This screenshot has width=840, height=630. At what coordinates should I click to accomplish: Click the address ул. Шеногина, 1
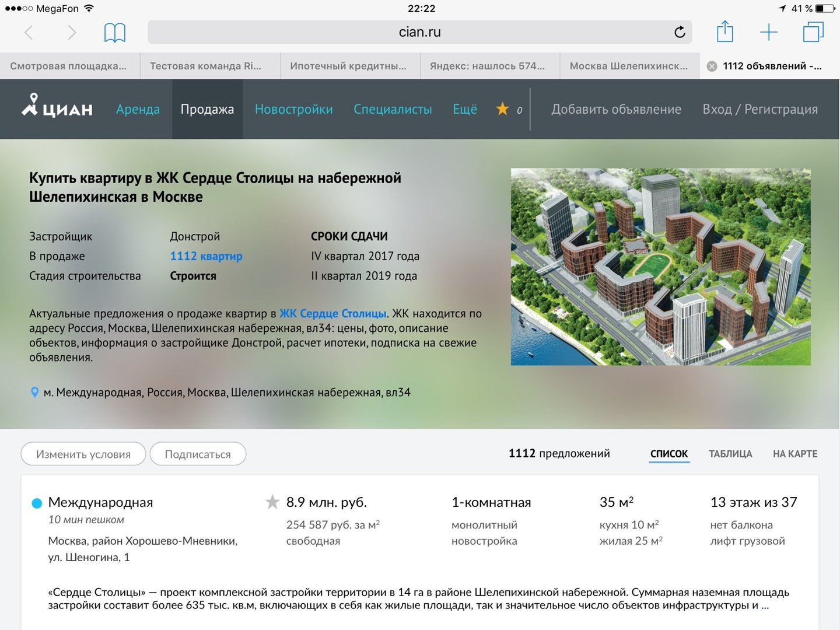[x=89, y=557]
